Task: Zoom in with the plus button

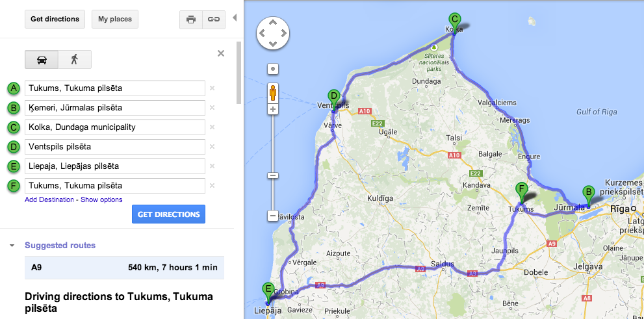Action: click(x=273, y=109)
